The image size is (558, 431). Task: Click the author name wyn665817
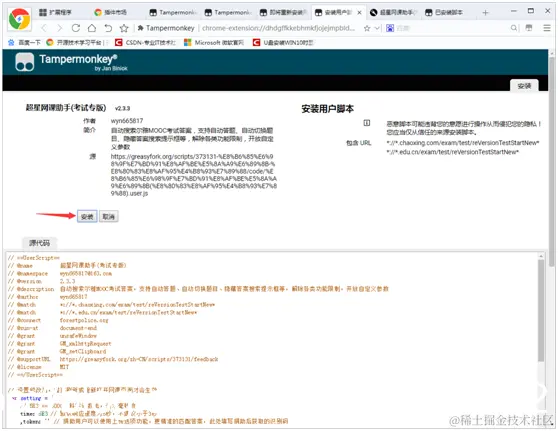pyautogui.click(x=127, y=121)
